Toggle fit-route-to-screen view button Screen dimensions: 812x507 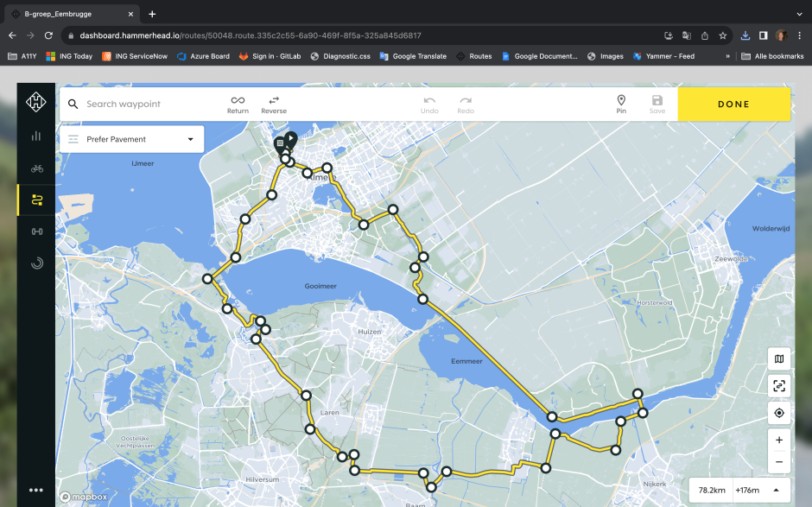pos(779,386)
